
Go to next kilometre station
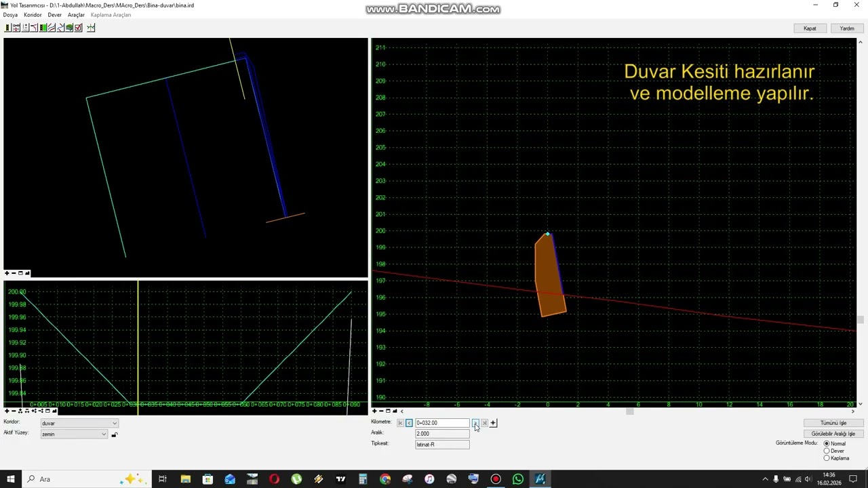(475, 423)
